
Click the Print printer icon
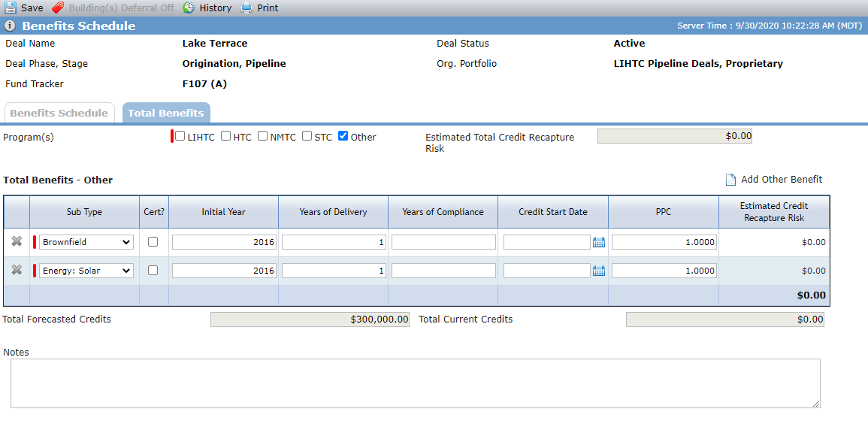[x=247, y=8]
